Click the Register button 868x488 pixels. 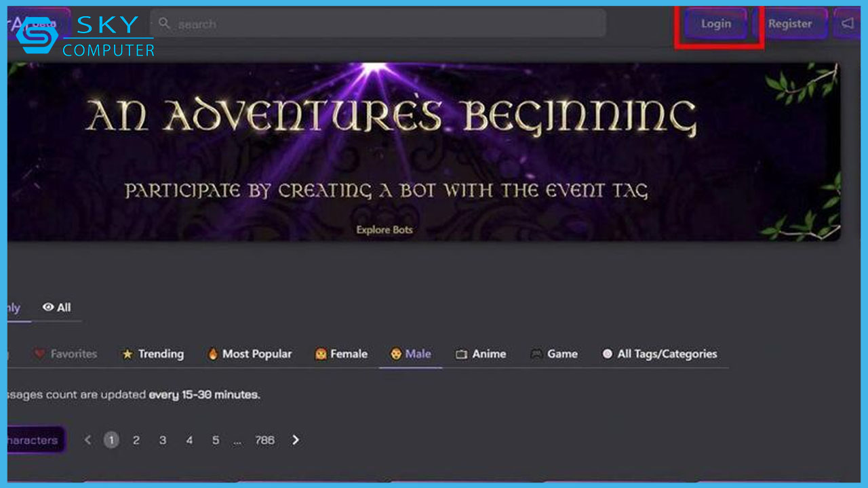pyautogui.click(x=789, y=24)
